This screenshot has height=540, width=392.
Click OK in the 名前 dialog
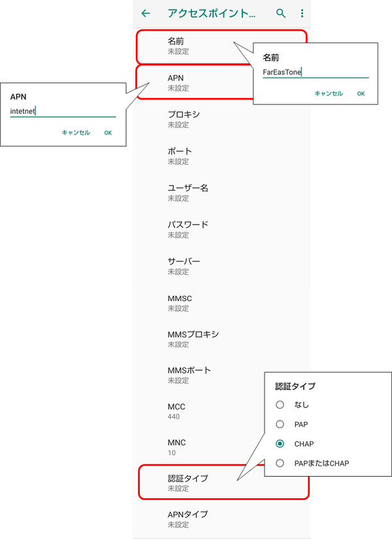[x=361, y=93]
